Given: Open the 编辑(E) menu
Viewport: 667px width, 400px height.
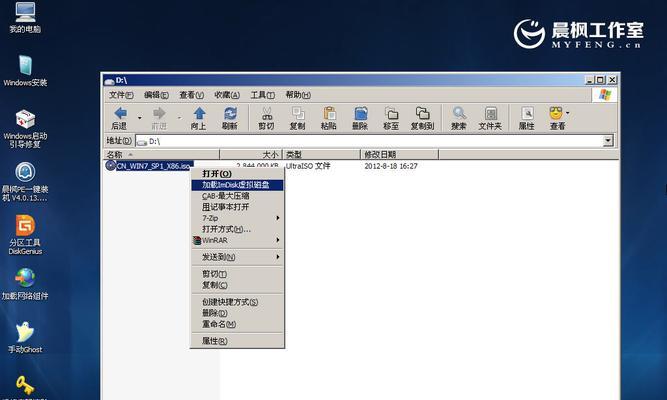Looking at the screenshot, I should coord(156,95).
